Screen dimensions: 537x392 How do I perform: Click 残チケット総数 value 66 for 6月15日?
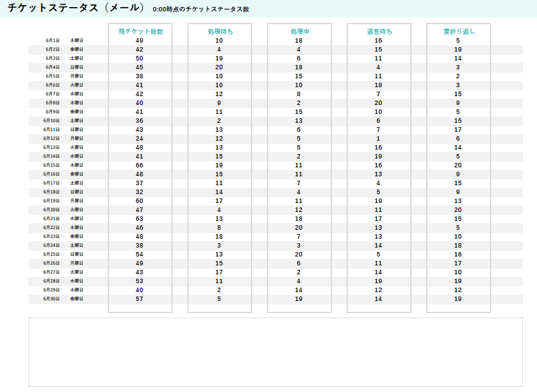(140, 165)
